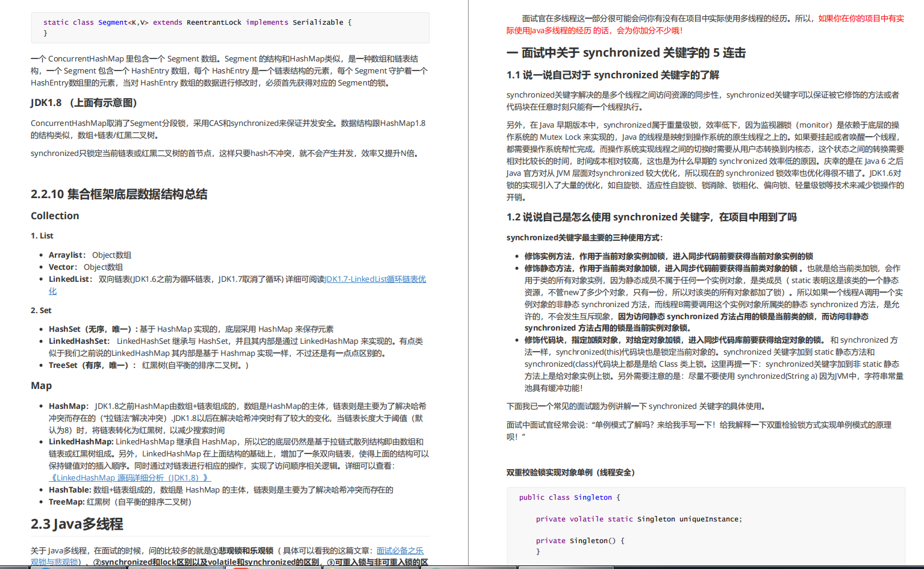Click the red text '如果你在你的项目中有实'
The image size is (924, 569).
[x=861, y=19]
